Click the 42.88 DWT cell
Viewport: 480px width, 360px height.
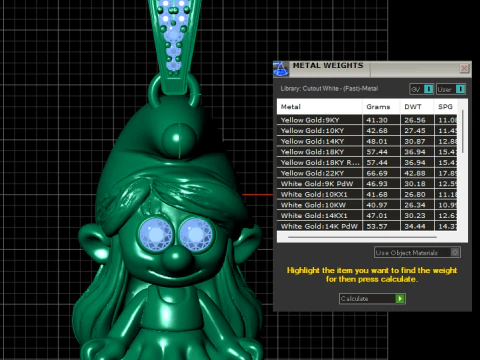418,173
